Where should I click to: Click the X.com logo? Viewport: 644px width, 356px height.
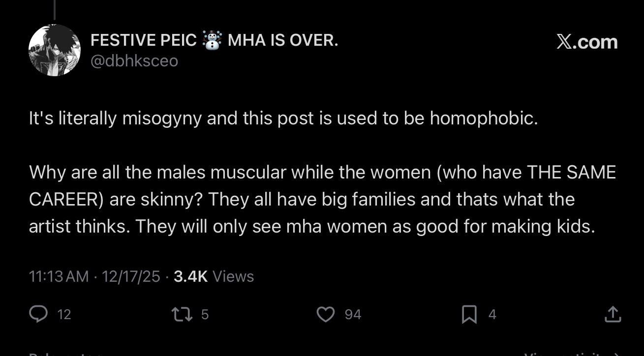point(587,42)
